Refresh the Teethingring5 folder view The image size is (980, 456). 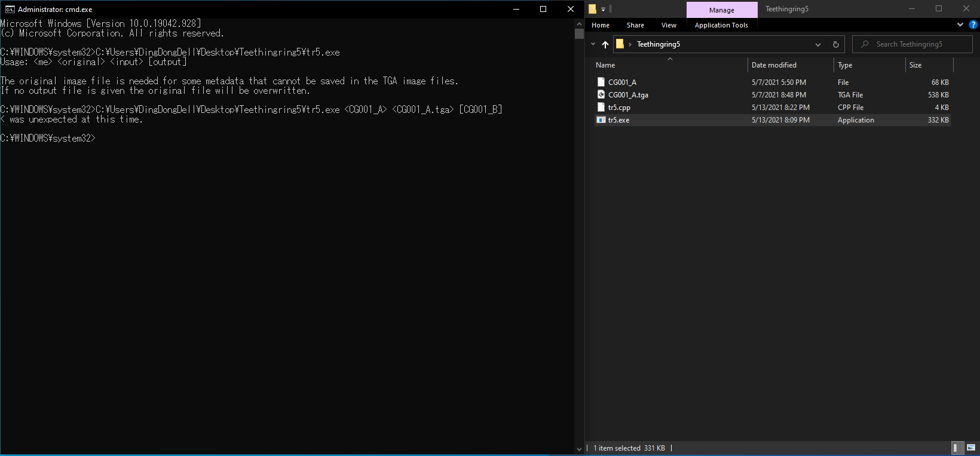(836, 45)
